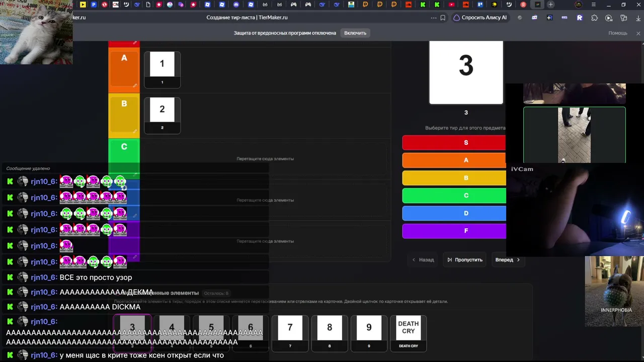Select card 1 in tier A

click(x=162, y=69)
